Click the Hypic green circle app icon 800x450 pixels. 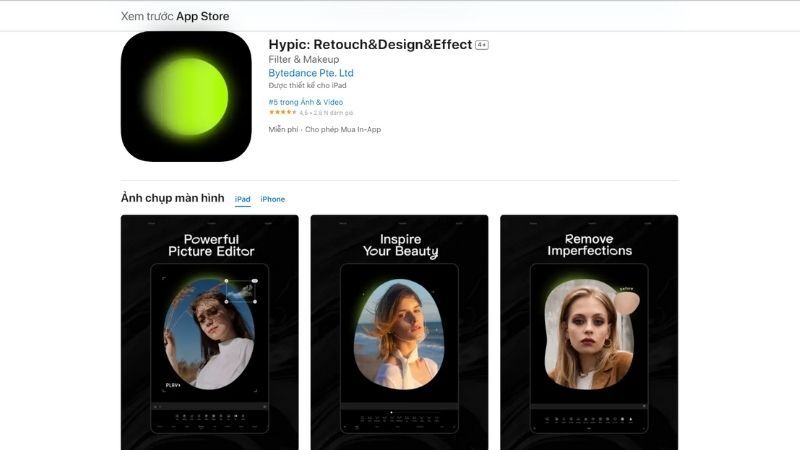pos(186,97)
